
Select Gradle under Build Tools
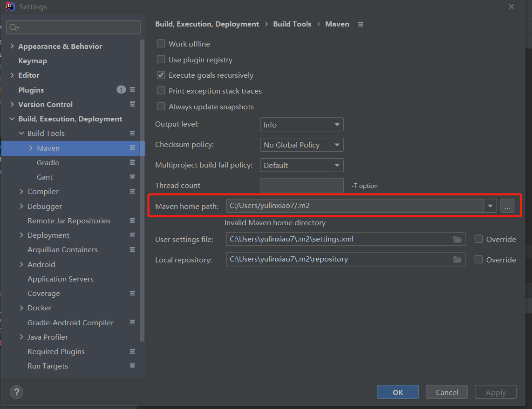(x=48, y=163)
